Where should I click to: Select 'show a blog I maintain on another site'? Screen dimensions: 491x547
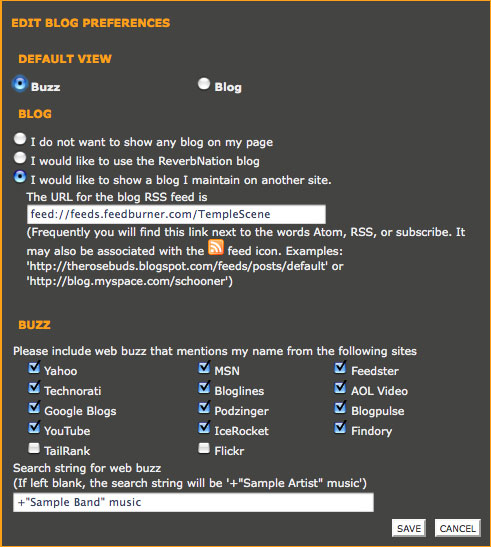click(20, 177)
